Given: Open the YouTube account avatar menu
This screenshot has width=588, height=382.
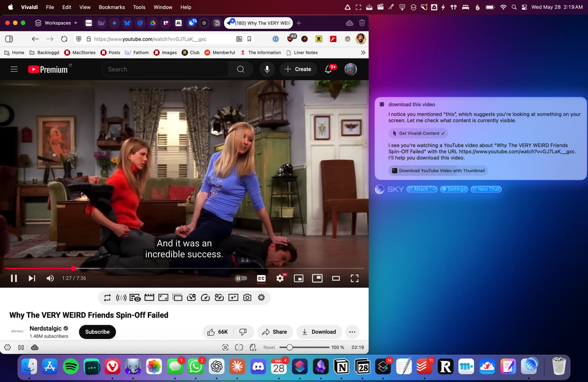Looking at the screenshot, I should (x=351, y=69).
